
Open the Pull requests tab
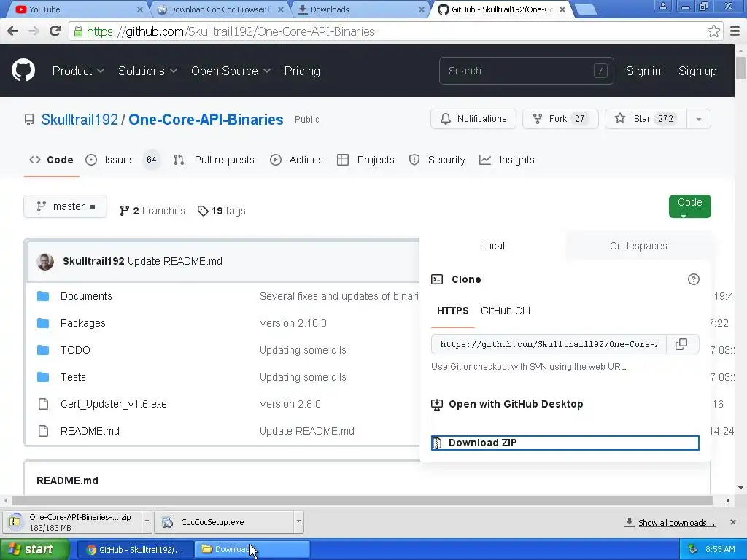coord(214,160)
